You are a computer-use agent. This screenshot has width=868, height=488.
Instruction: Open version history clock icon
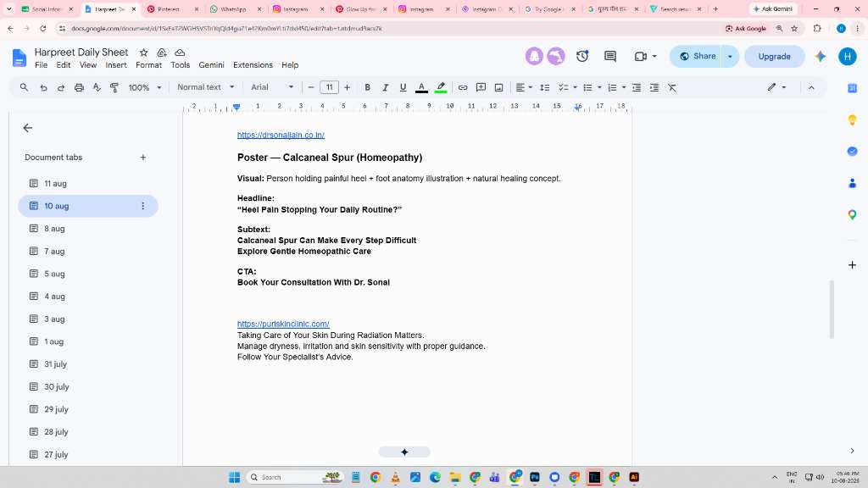[x=582, y=56]
